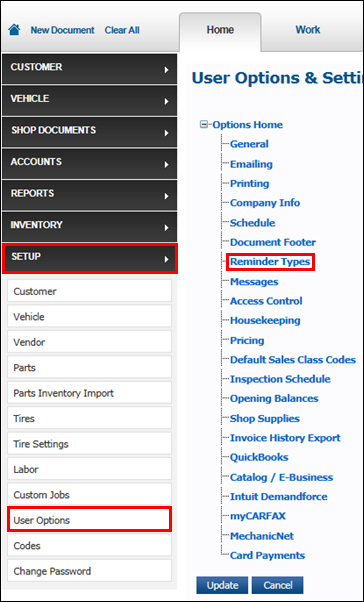Click the home house icon
Screen dimensions: 364x602
point(14,30)
